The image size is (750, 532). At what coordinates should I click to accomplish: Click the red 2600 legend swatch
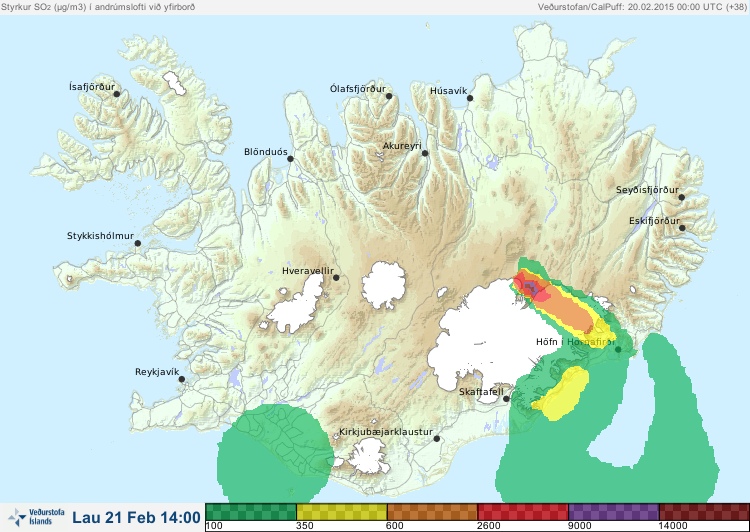tap(523, 512)
